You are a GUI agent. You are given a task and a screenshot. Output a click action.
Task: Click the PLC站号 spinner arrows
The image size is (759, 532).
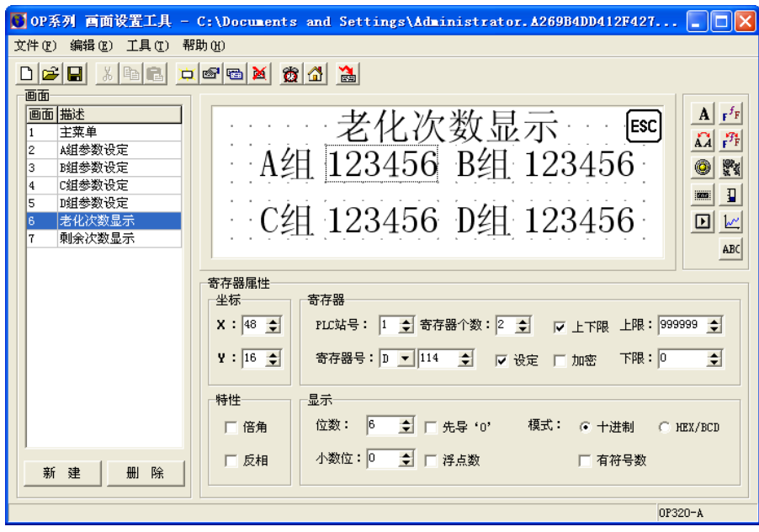tap(406, 325)
